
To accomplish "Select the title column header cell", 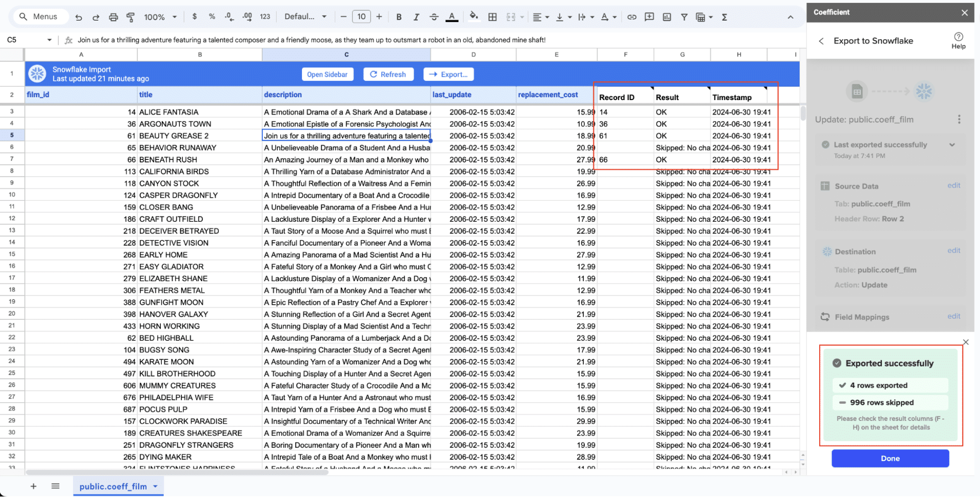I will (200, 95).
